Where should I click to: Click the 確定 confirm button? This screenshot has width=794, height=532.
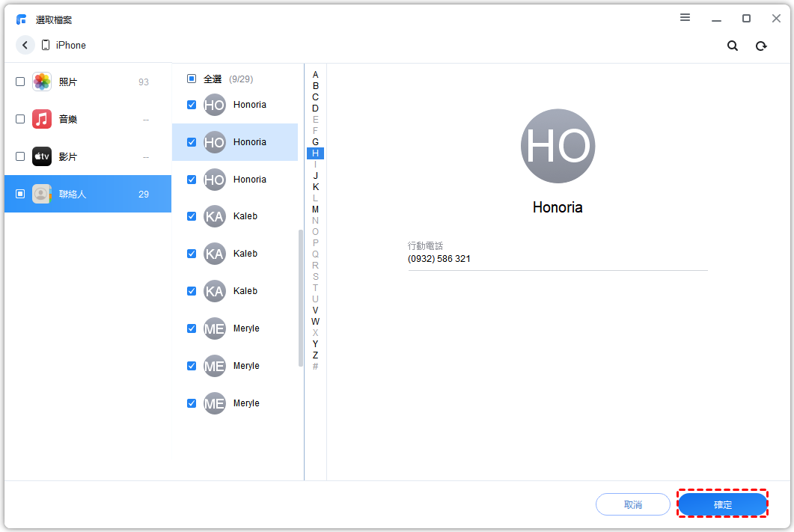(722, 505)
